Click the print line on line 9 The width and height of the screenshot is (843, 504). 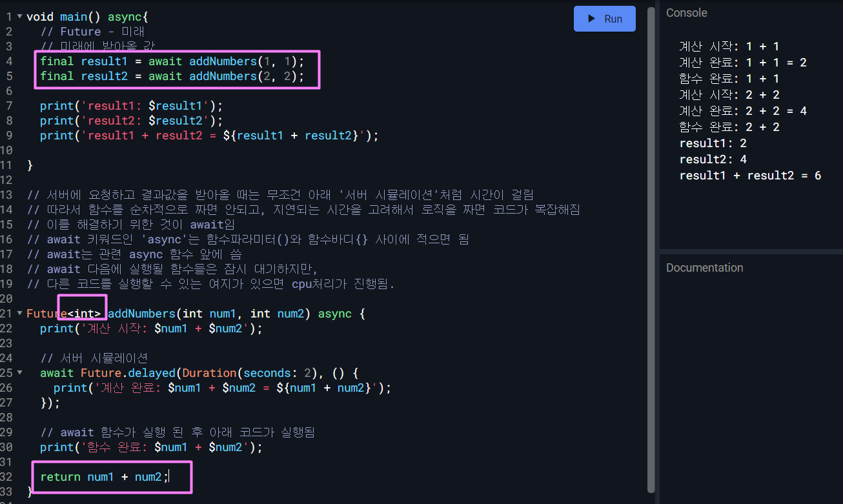(x=209, y=136)
